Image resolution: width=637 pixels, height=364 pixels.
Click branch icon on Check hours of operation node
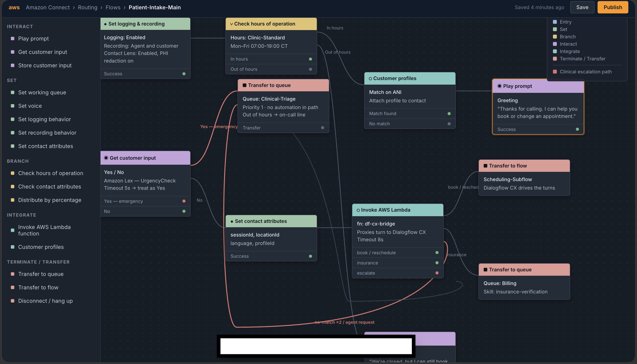pyautogui.click(x=232, y=24)
